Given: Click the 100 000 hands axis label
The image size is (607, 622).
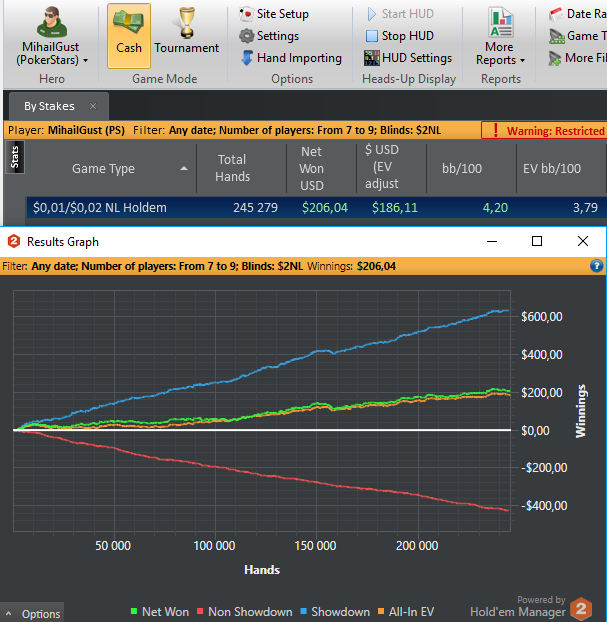Looking at the screenshot, I should click(x=214, y=546).
